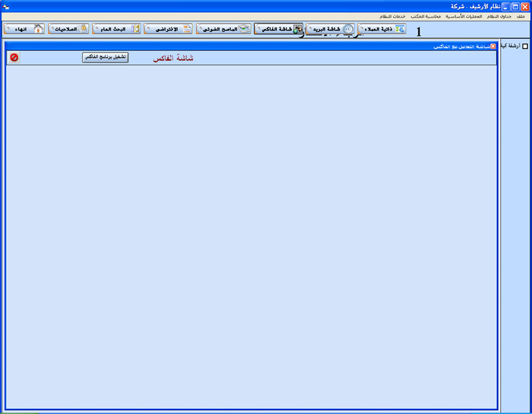Image resolution: width=532 pixels, height=414 pixels.
Task: Click the app icon below the title bar
Action: 6,16
